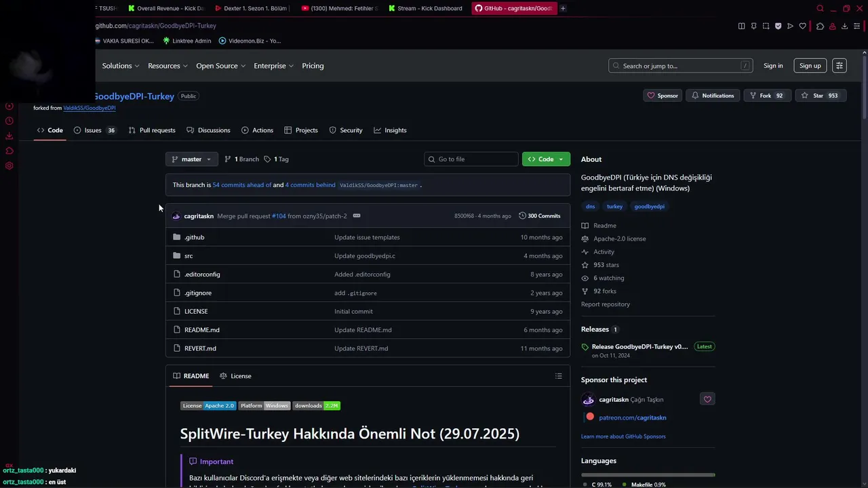The width and height of the screenshot is (868, 488).
Task: Click the Sign up button
Action: click(810, 66)
